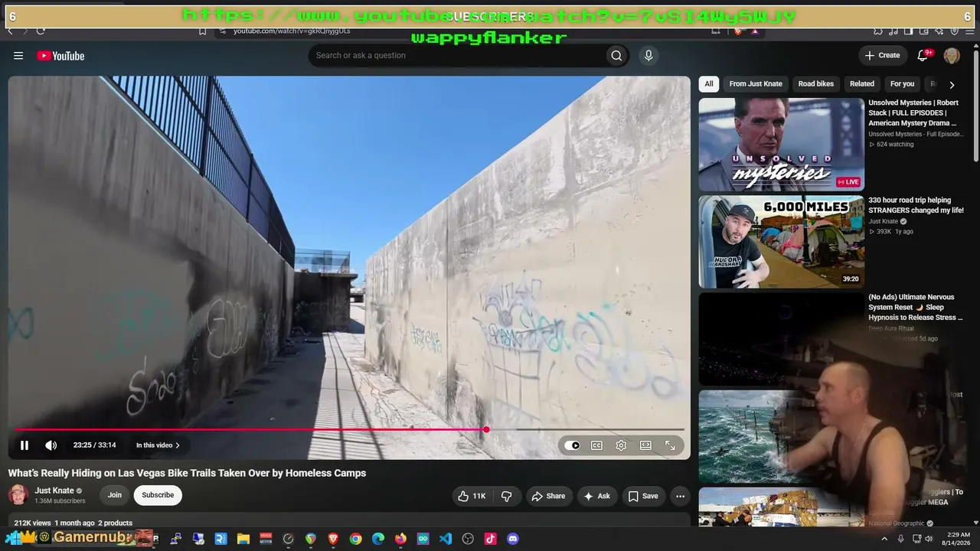Screen dimensions: 980x551
Task: Open the account avatar menu
Action: pyautogui.click(x=952, y=55)
